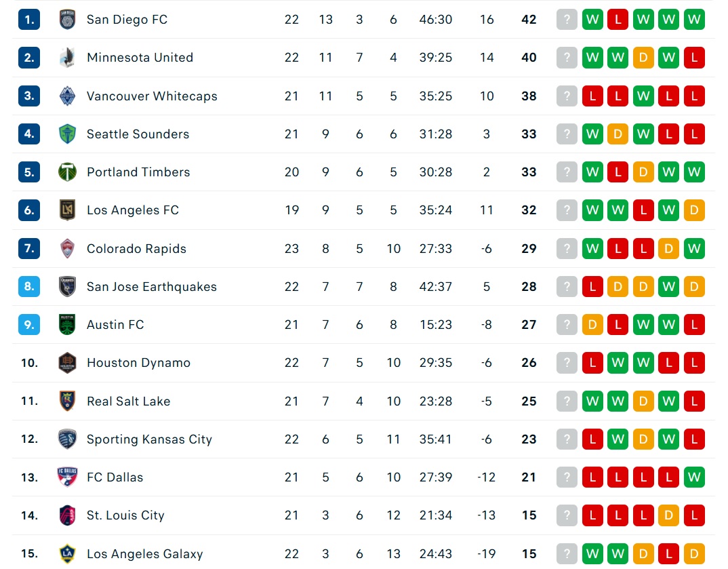The image size is (728, 569).
Task: Click the Sporting Kansas City name
Action: pyautogui.click(x=149, y=439)
